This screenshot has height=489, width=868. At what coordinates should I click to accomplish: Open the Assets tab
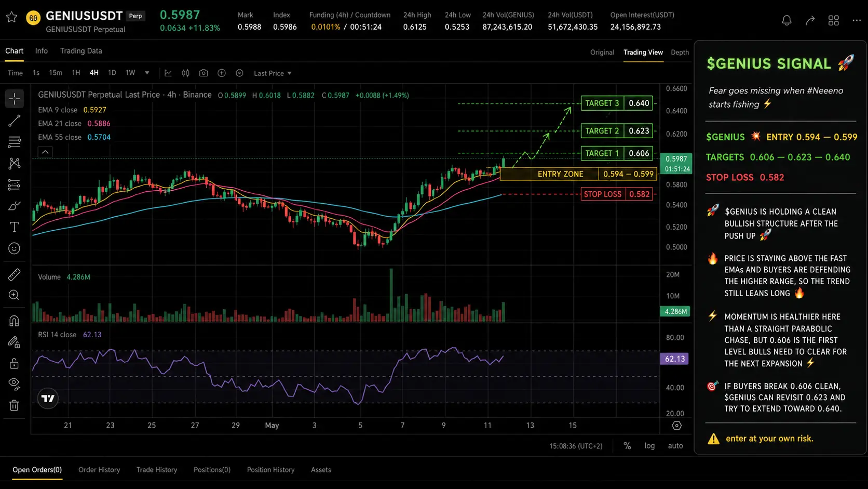(321, 470)
